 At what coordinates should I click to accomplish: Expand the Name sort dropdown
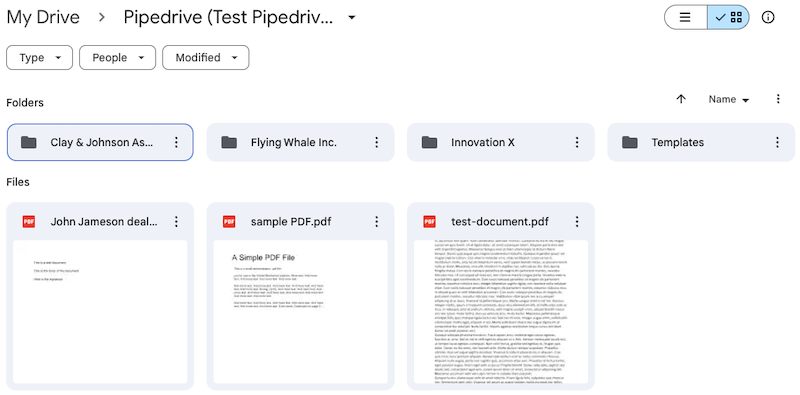tap(729, 100)
